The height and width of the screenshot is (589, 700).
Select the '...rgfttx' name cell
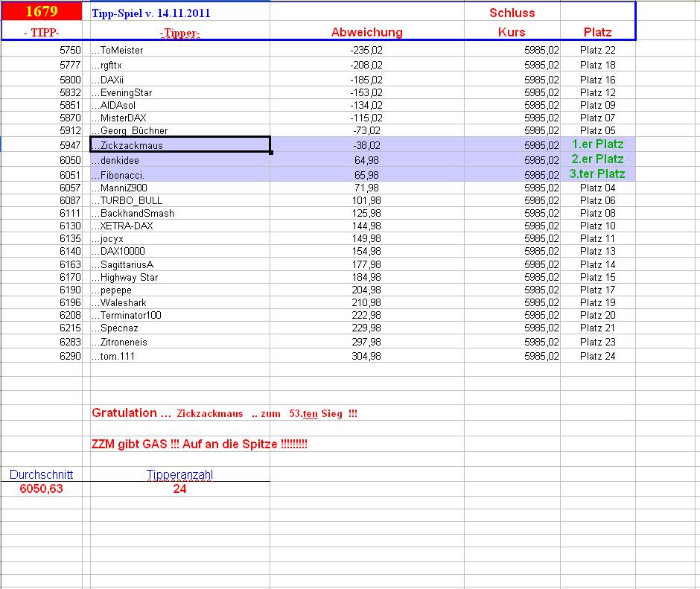[x=180, y=66]
